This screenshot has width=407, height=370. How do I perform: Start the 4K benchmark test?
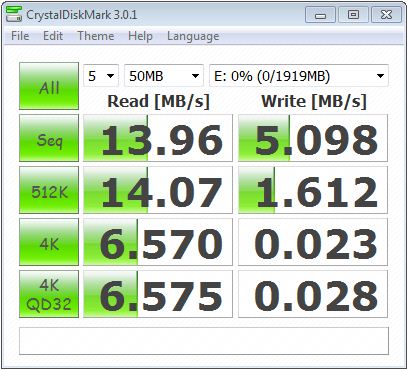[x=49, y=242]
